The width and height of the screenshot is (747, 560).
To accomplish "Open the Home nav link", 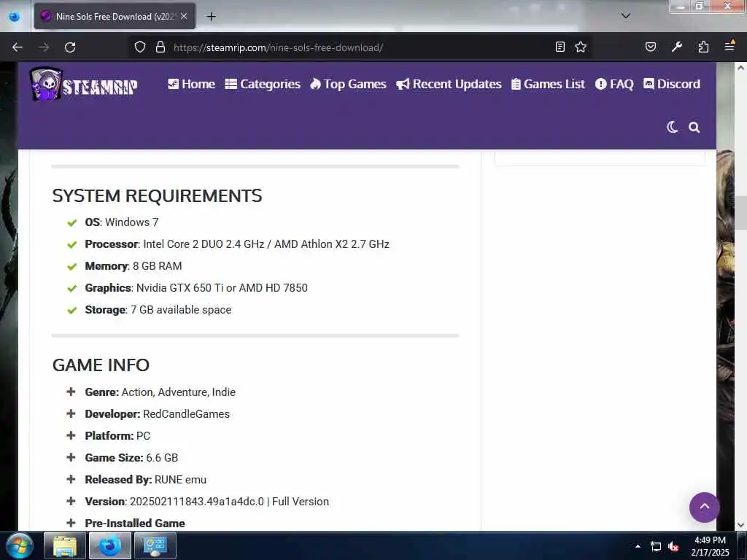I will pyautogui.click(x=192, y=85).
